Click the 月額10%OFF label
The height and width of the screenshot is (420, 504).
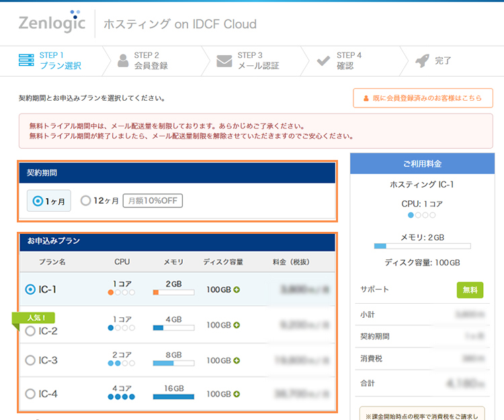pyautogui.click(x=153, y=201)
